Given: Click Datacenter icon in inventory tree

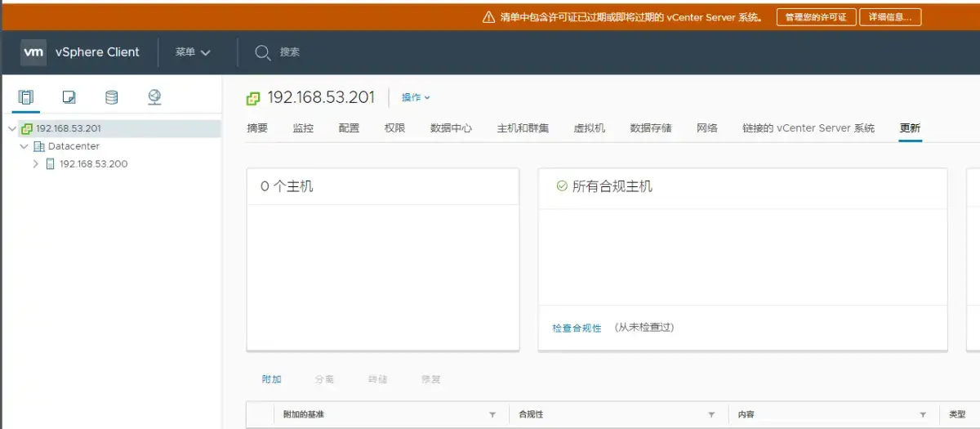Looking at the screenshot, I should point(39,146).
